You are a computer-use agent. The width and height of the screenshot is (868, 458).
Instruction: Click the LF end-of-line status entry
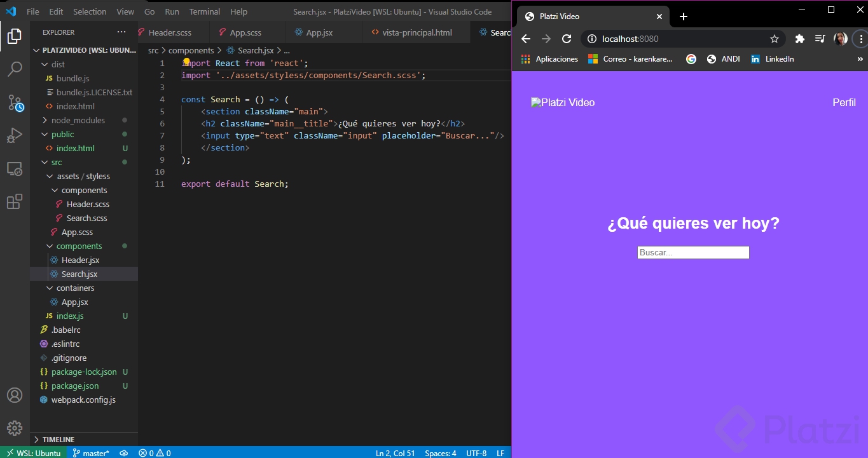tap(500, 453)
